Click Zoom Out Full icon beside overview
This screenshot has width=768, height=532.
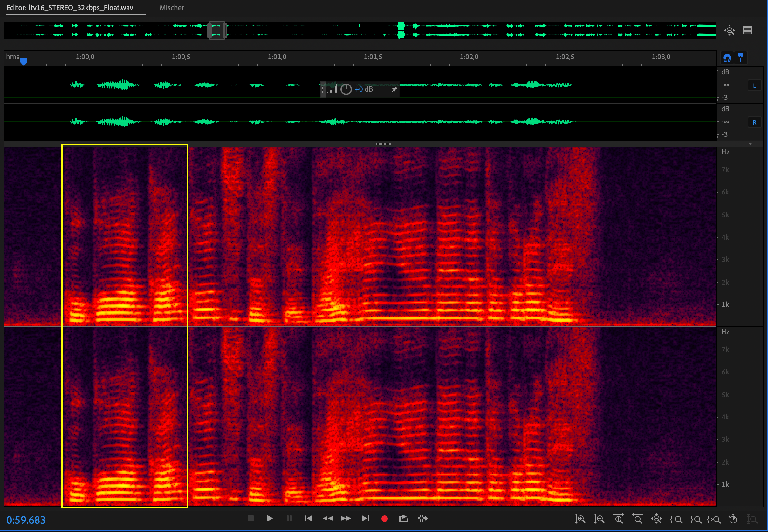point(729,30)
